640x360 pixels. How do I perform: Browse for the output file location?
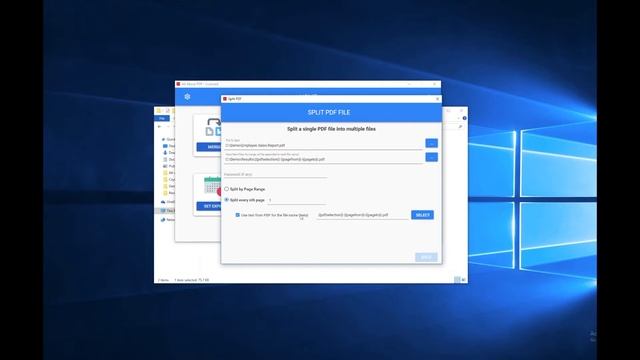(431, 157)
